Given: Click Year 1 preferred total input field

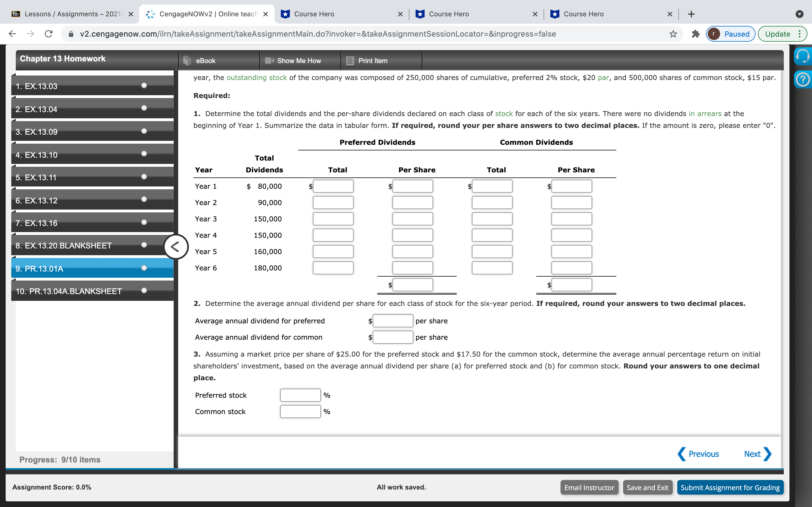Looking at the screenshot, I should (x=333, y=186).
